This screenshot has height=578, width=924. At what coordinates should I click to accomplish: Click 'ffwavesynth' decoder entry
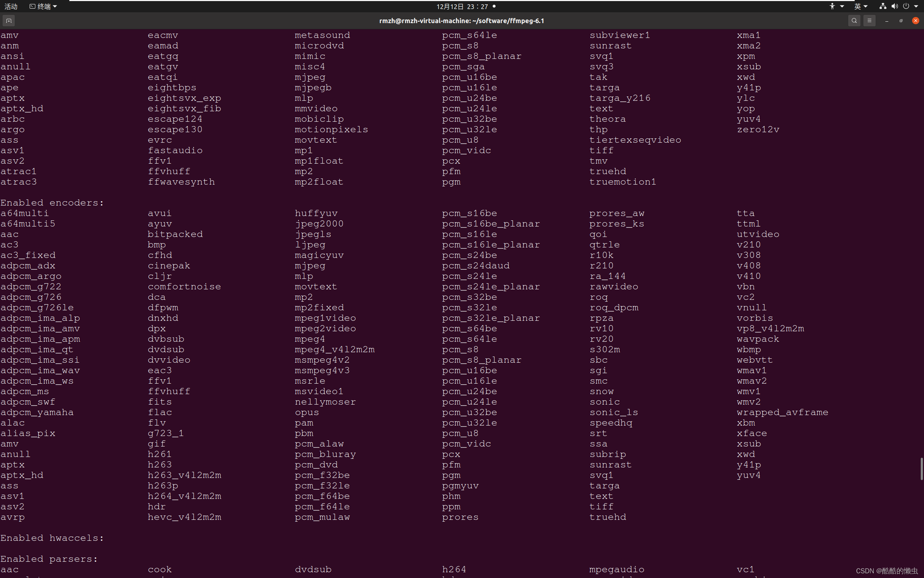(x=181, y=182)
